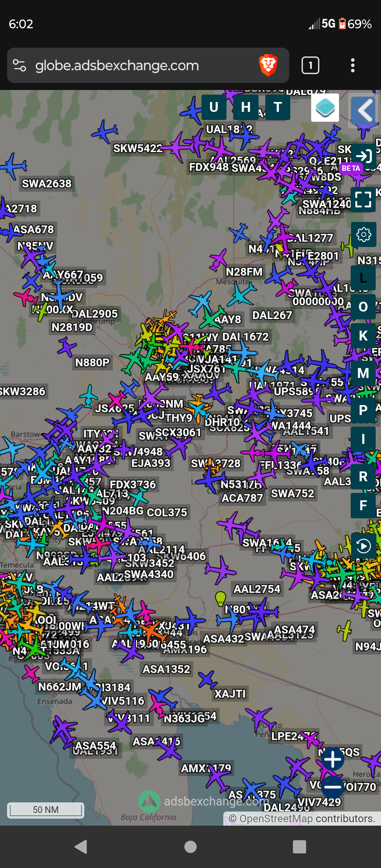The width and height of the screenshot is (381, 868).
Task: Tap the Android home button
Action: pos(190,847)
